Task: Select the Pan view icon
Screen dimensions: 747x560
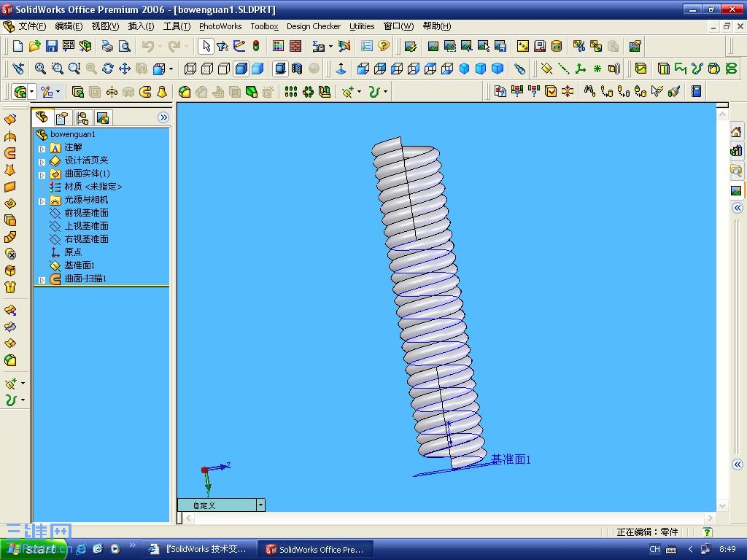Action: (x=125, y=69)
